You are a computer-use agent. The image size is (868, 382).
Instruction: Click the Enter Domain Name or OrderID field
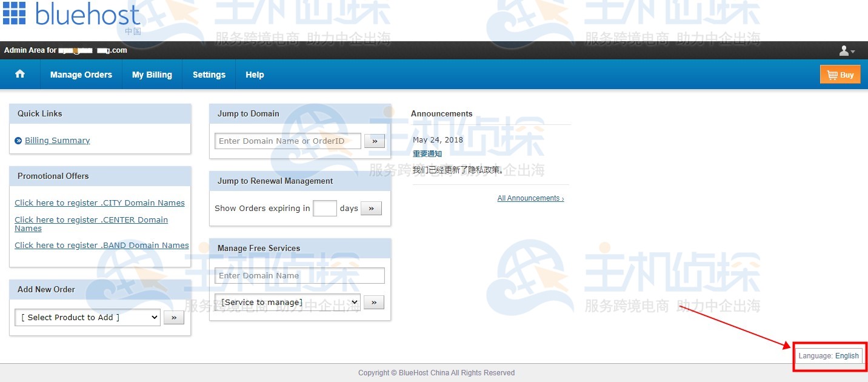tap(287, 141)
